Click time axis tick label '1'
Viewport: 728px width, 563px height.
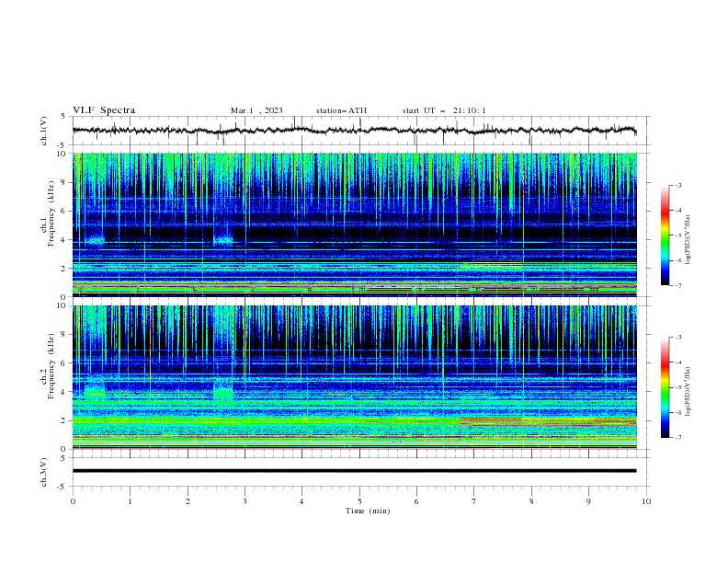pyautogui.click(x=130, y=501)
